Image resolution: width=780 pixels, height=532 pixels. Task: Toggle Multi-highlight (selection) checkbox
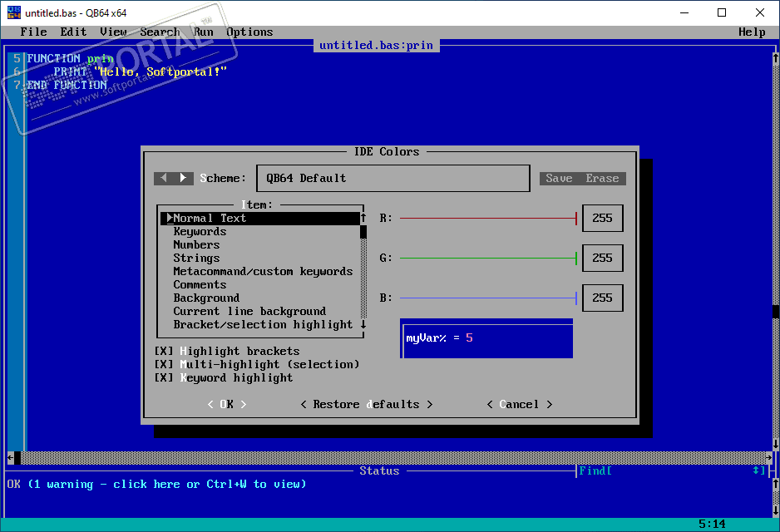(164, 364)
